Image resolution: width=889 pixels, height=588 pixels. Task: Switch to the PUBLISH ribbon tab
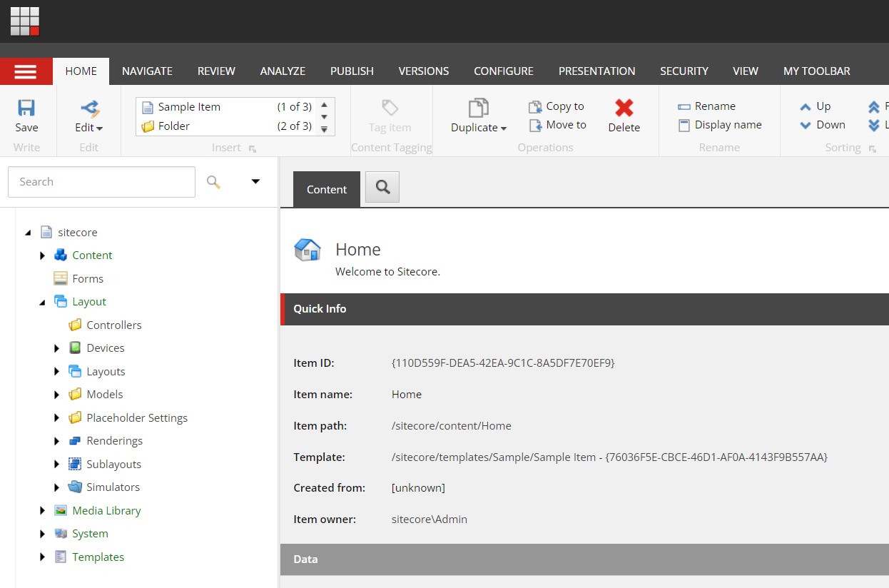tap(352, 71)
